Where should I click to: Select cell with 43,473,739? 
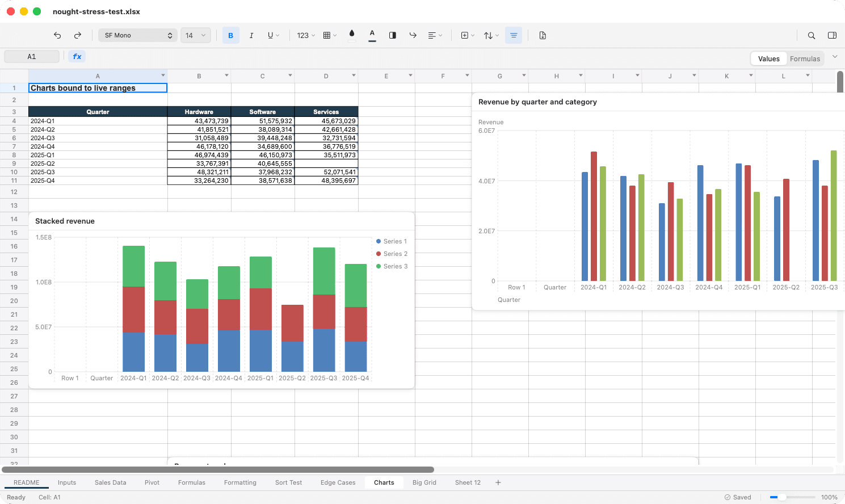(199, 121)
